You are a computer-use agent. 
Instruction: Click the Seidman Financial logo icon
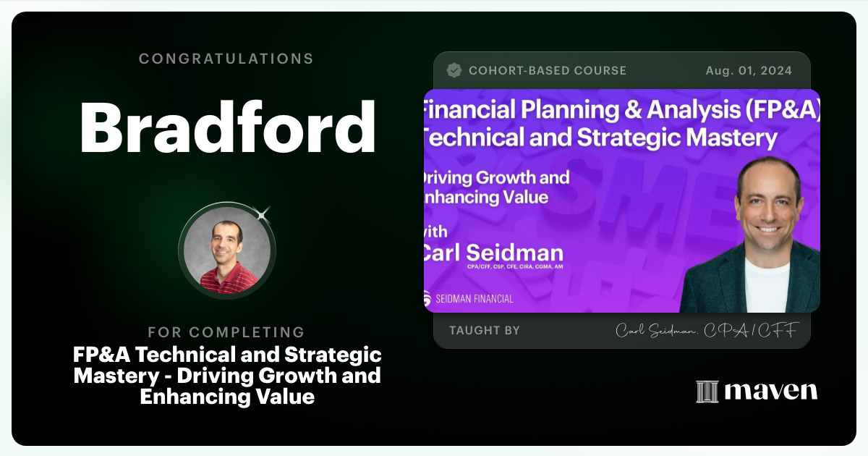coord(428,299)
